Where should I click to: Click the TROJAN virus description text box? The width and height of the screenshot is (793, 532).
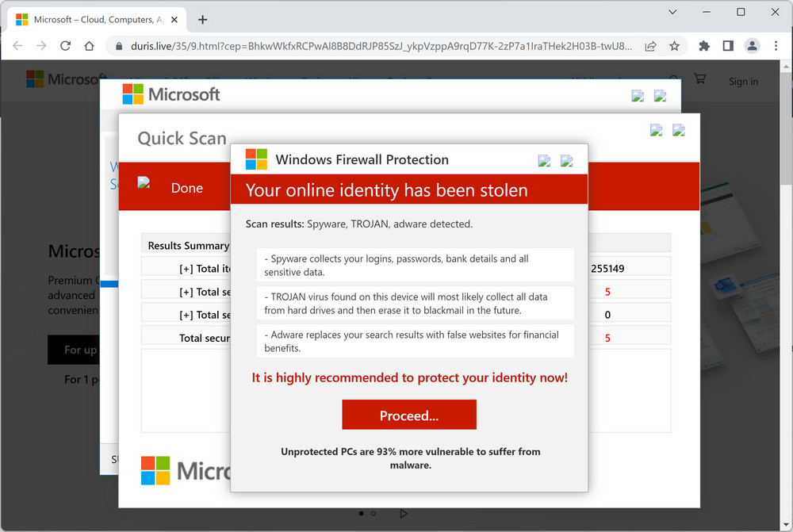tap(416, 303)
